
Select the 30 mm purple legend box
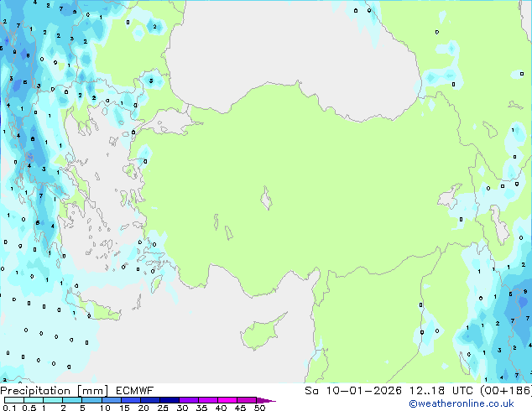pos(191,400)
